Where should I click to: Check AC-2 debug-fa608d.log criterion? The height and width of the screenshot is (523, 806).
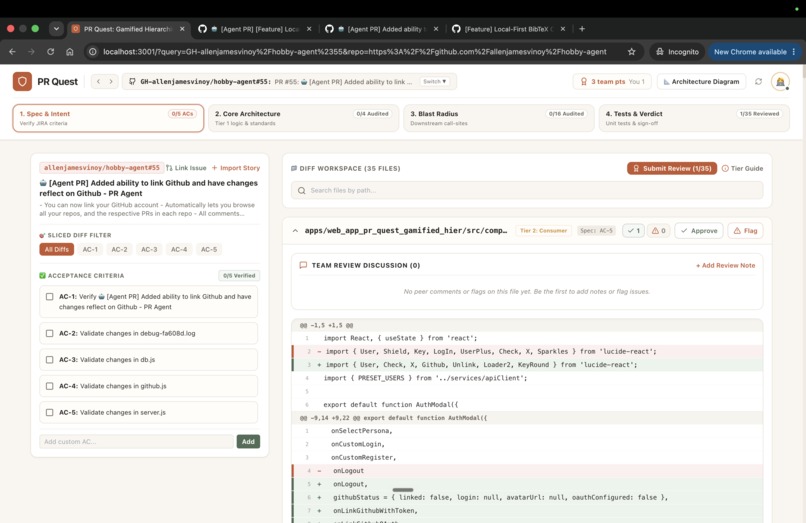pyautogui.click(x=49, y=333)
